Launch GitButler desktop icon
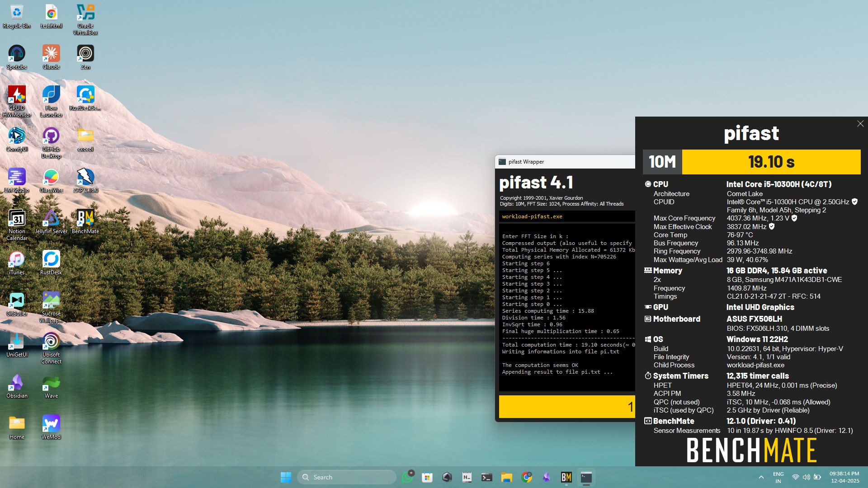The height and width of the screenshot is (488, 868). pyautogui.click(x=17, y=304)
